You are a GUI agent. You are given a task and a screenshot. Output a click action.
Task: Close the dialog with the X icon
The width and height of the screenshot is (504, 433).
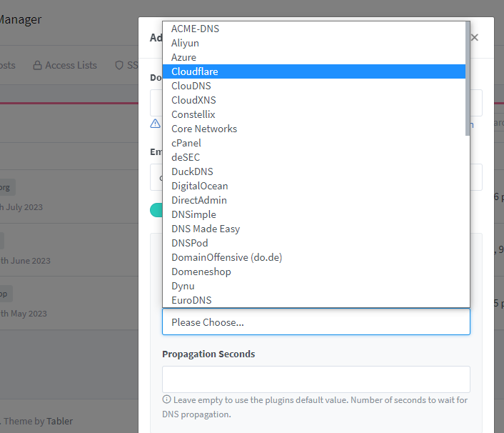(x=475, y=37)
